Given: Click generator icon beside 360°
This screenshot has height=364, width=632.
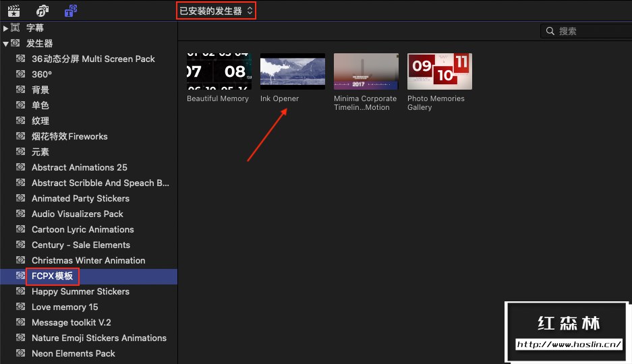Looking at the screenshot, I should coord(20,73).
